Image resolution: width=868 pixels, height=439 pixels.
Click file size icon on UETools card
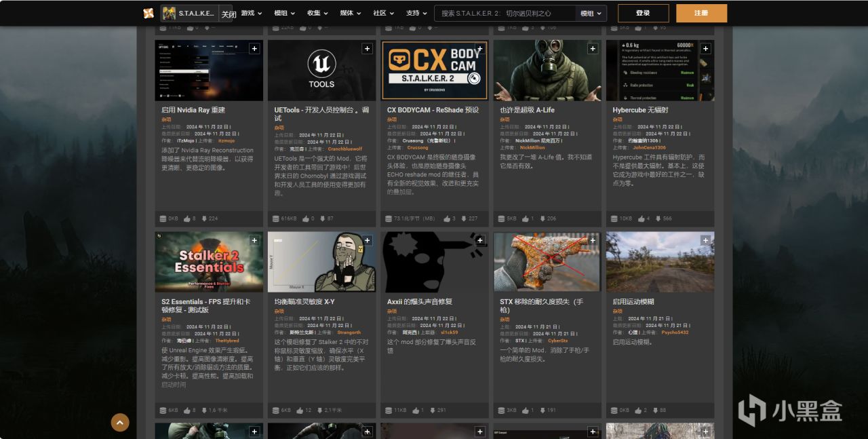275,218
